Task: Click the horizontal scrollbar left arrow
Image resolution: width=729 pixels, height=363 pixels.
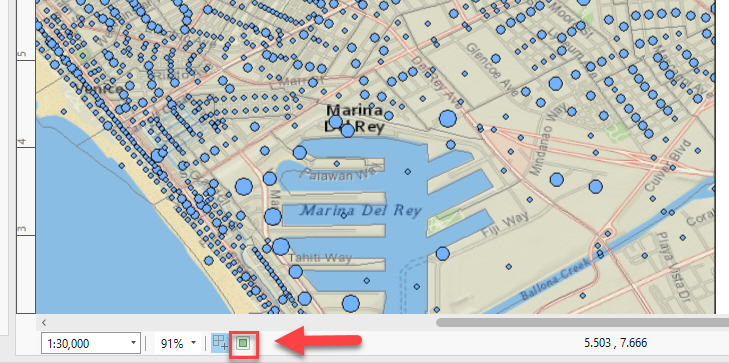Action: pos(44,322)
